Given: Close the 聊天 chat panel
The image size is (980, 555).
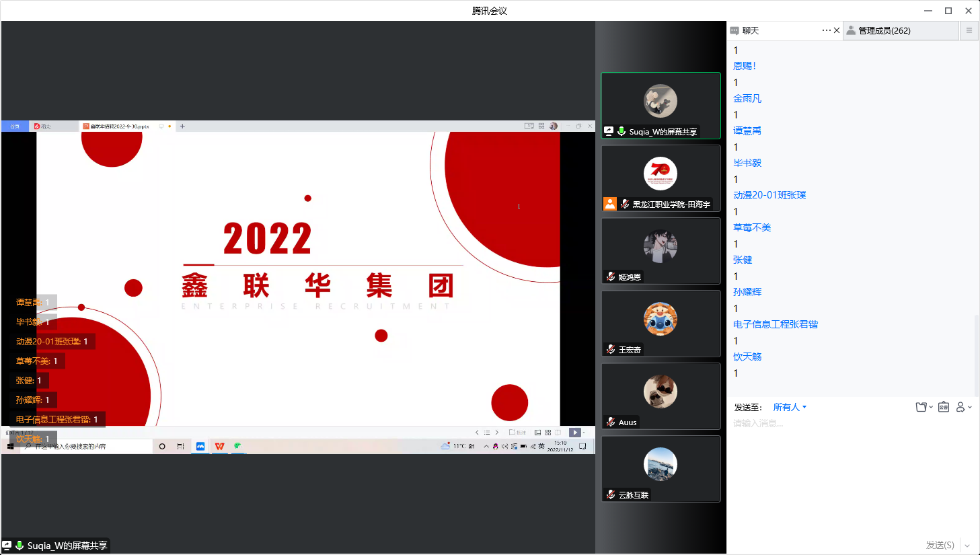Looking at the screenshot, I should pyautogui.click(x=837, y=30).
